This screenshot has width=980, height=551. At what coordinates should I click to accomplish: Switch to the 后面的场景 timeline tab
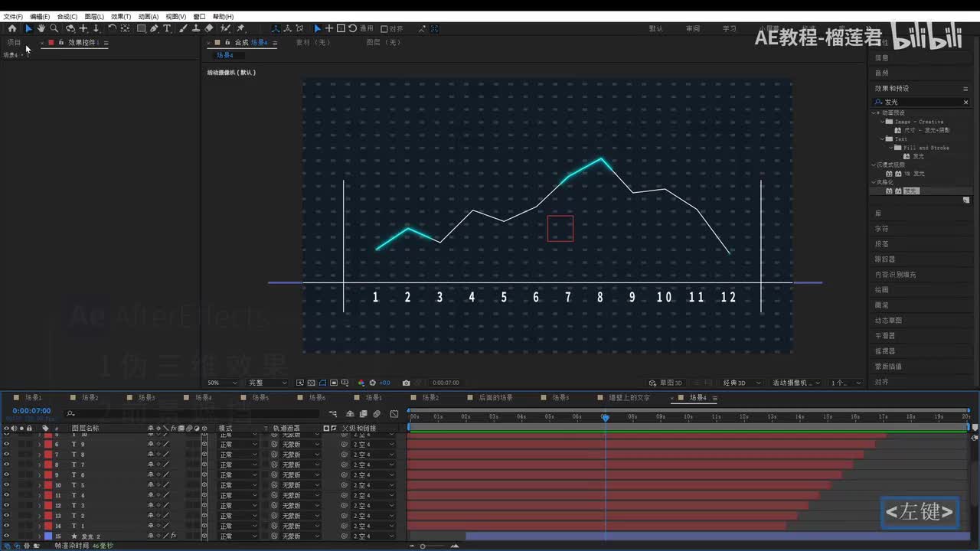(x=495, y=398)
